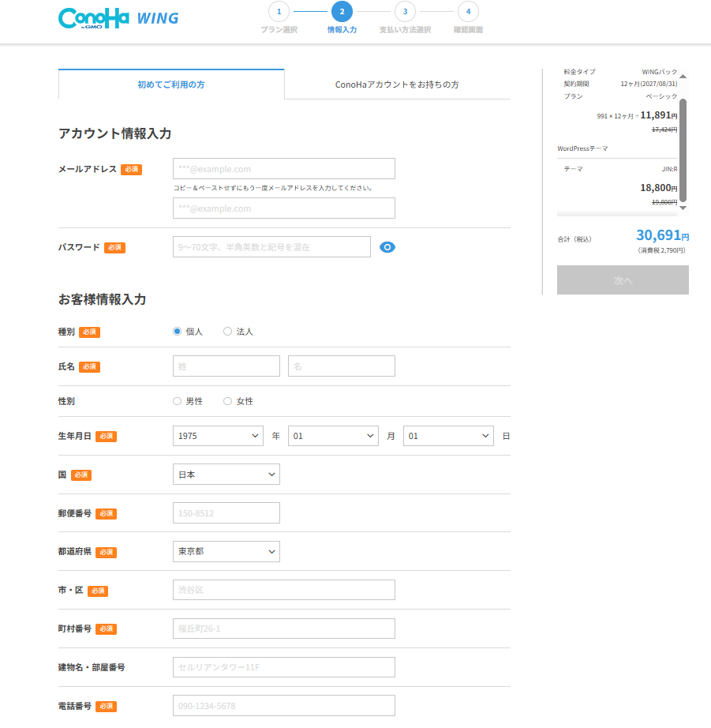Click step 1 プラン選択 circle
711x728 pixels.
(279, 12)
